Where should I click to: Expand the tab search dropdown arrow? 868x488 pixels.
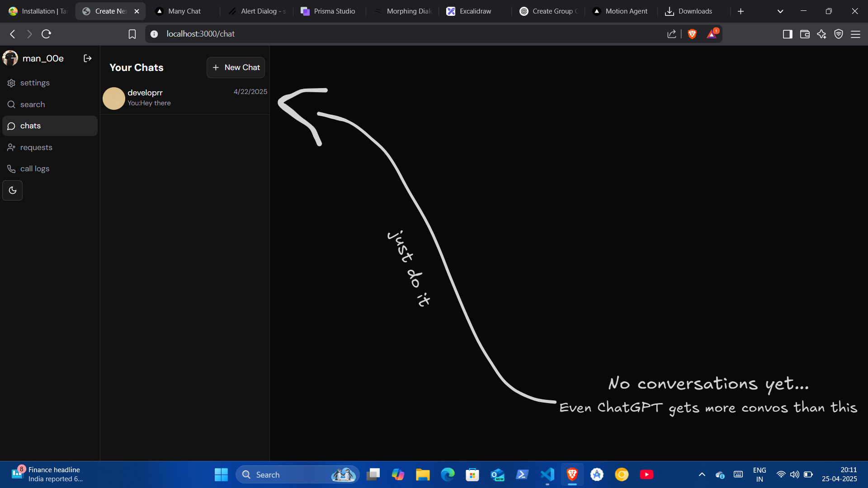[780, 11]
